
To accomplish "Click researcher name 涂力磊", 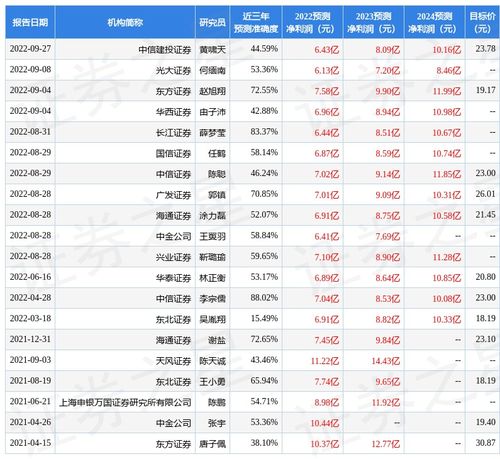I will [212, 216].
